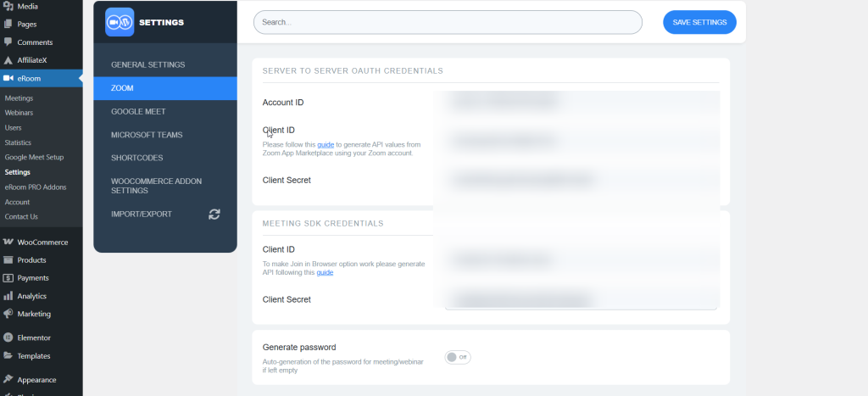Open the guide link under Meeting SDK Client ID
The width and height of the screenshot is (868, 396).
click(x=325, y=272)
